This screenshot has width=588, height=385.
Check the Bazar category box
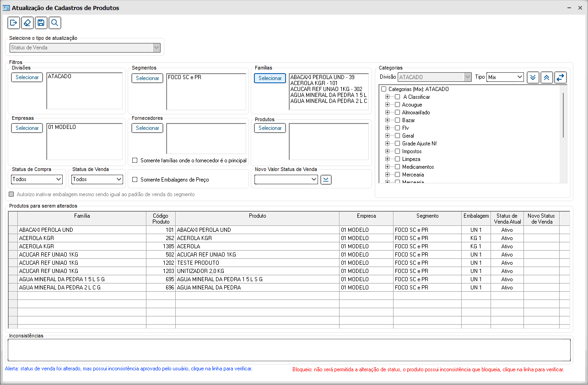point(397,120)
